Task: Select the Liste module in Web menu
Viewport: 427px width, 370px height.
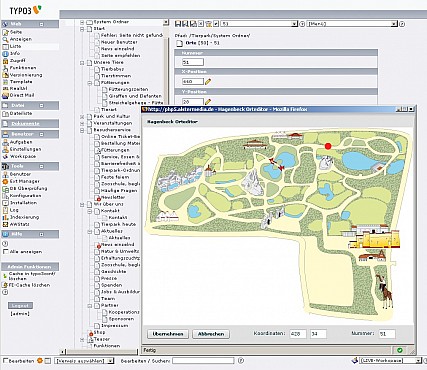Action: (15, 47)
